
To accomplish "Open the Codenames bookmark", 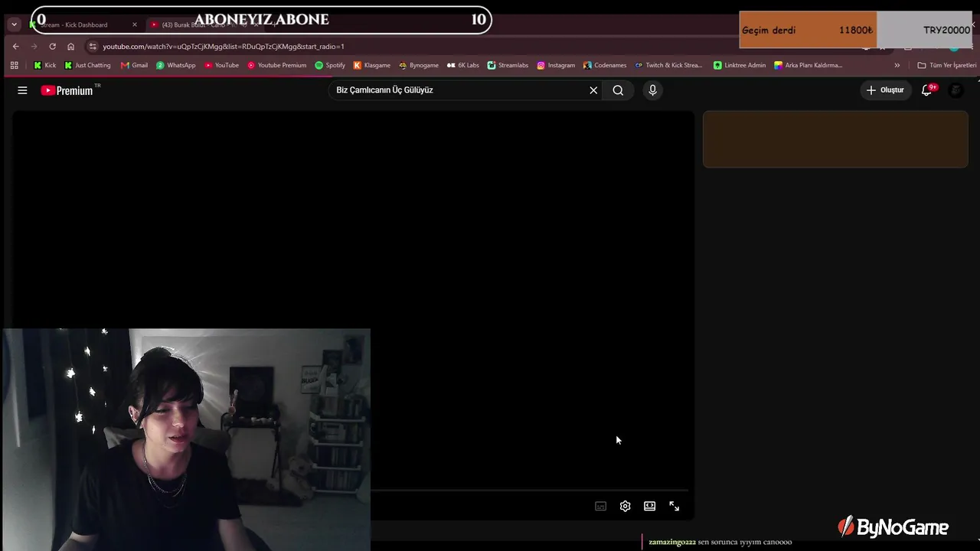I will click(605, 65).
